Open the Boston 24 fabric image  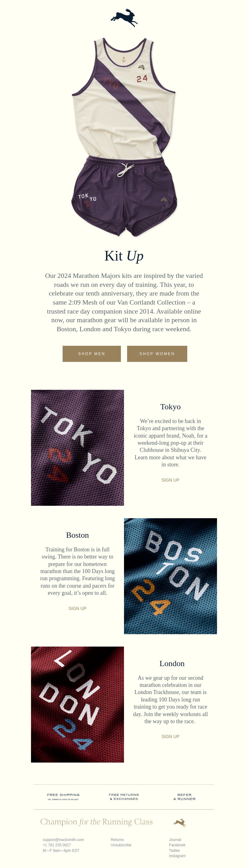click(170, 576)
